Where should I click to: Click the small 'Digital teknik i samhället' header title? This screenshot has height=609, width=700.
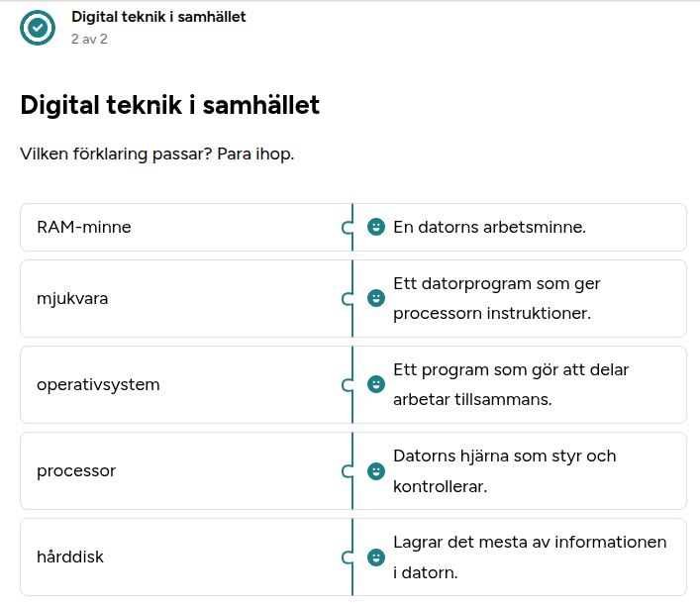pyautogui.click(x=158, y=17)
